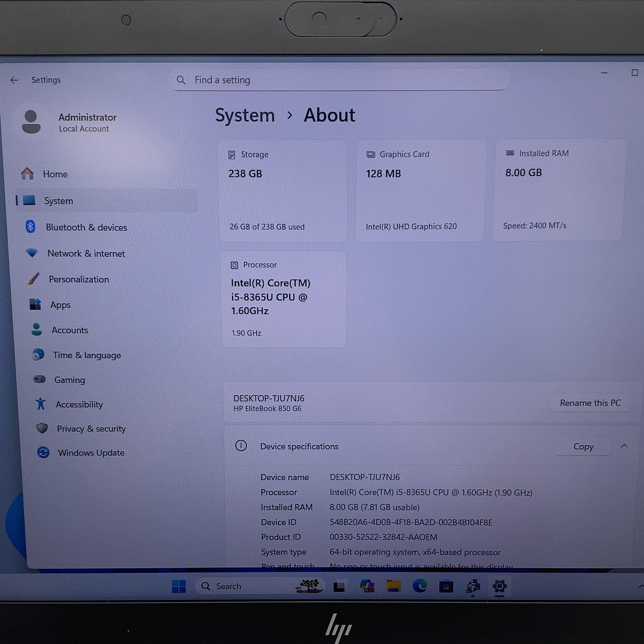Click the circular arrows Windows Update icon

point(43,452)
